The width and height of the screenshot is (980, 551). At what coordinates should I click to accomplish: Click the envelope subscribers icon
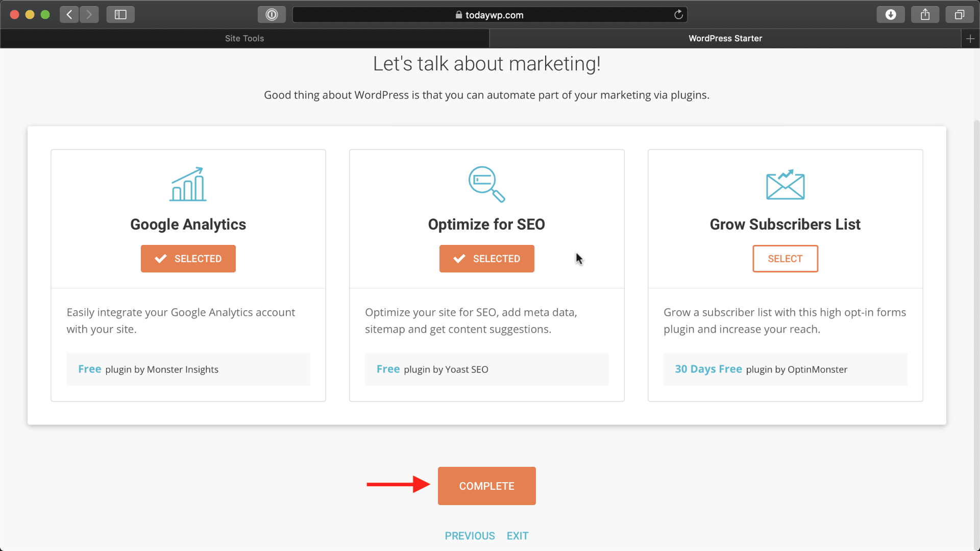(x=785, y=184)
